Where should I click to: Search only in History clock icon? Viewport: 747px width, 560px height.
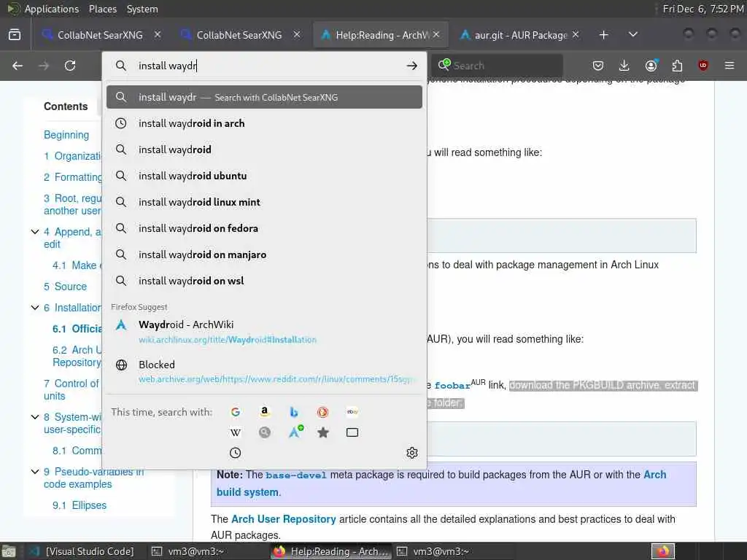pos(236,453)
